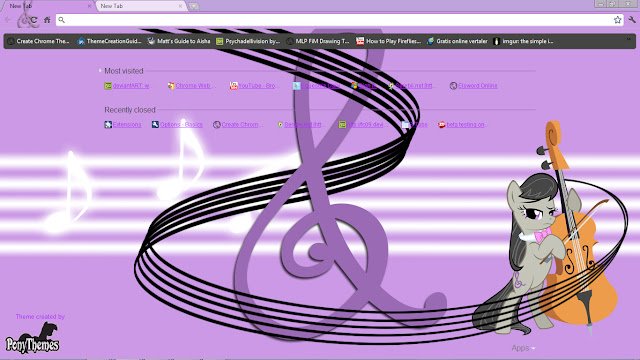Image resolution: width=640 pixels, height=360 pixels.
Task: Click the YouTube favicon under Most visited
Action: click(x=233, y=86)
